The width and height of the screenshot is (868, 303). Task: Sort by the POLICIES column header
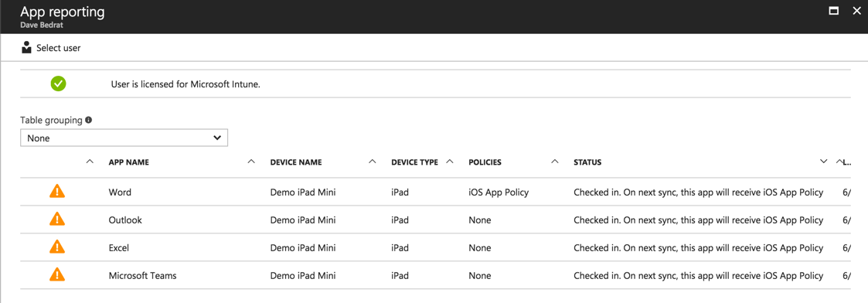(x=485, y=162)
